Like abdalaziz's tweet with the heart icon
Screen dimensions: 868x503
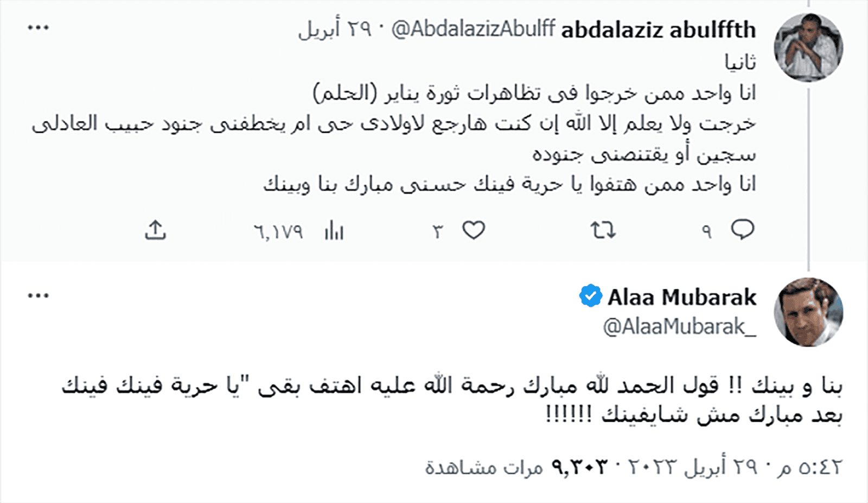pyautogui.click(x=473, y=230)
